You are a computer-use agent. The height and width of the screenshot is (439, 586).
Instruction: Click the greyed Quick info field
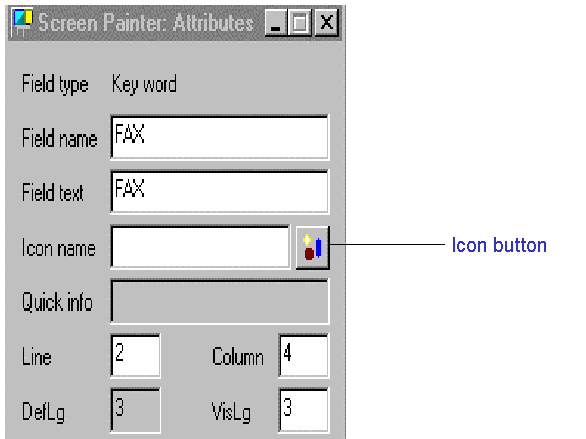point(220,301)
